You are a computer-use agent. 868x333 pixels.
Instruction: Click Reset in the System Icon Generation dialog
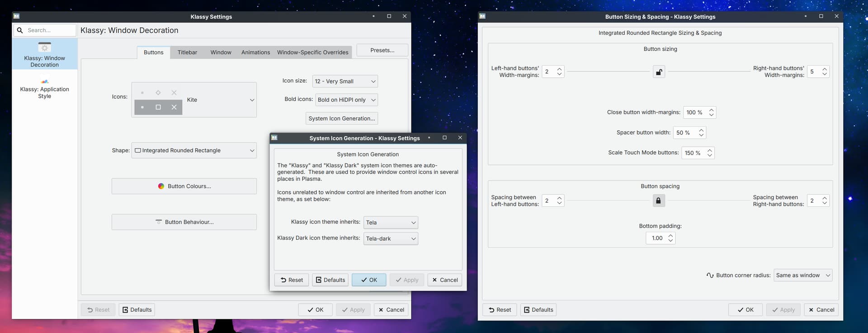pyautogui.click(x=292, y=280)
